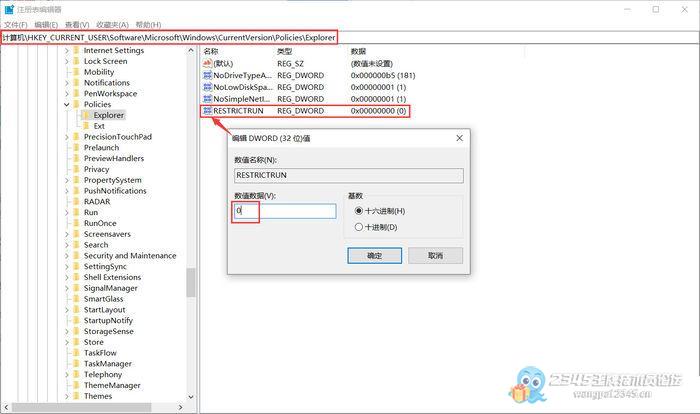Click the folder icon beside Search
The width and height of the screenshot is (700, 414).
[x=76, y=245]
